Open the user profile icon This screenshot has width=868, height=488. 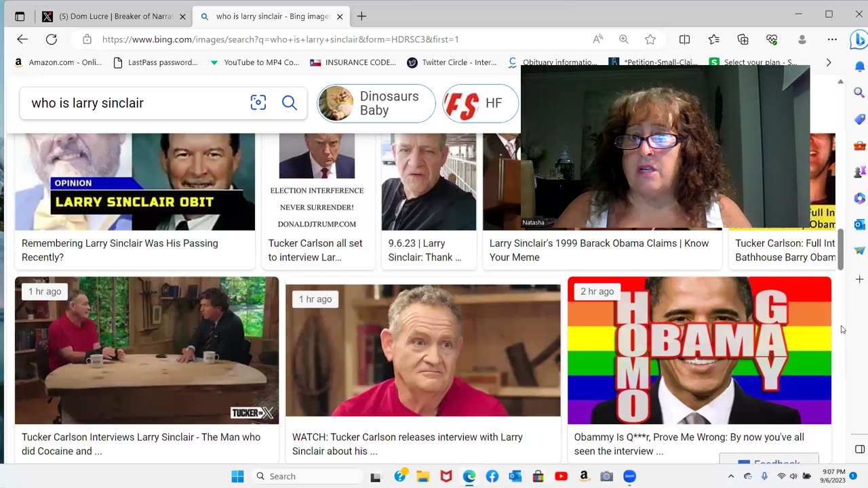[x=802, y=39]
